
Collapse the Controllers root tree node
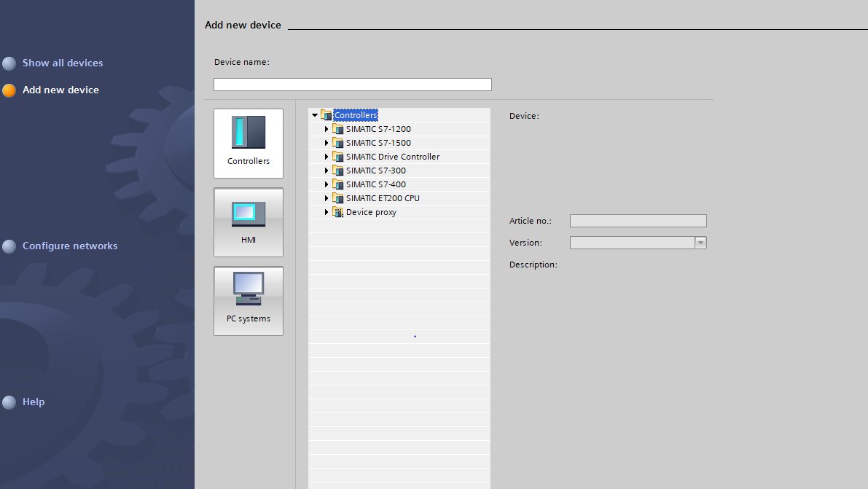pyautogui.click(x=315, y=115)
